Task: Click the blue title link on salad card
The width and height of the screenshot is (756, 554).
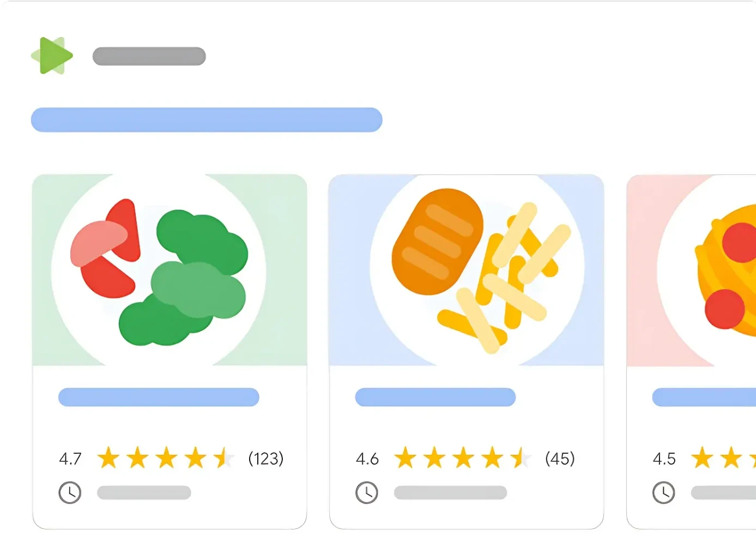Action: pos(159,397)
